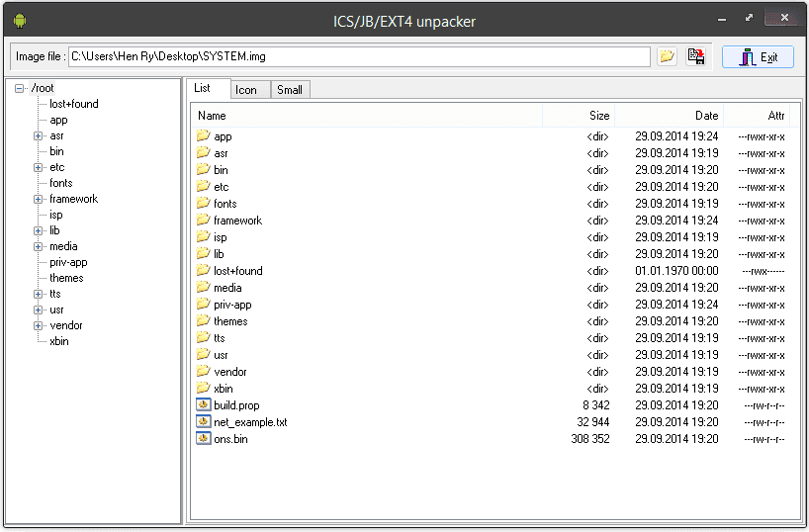This screenshot has width=809, height=532.
Task: Click the lib folder icon in list
Action: 204,253
